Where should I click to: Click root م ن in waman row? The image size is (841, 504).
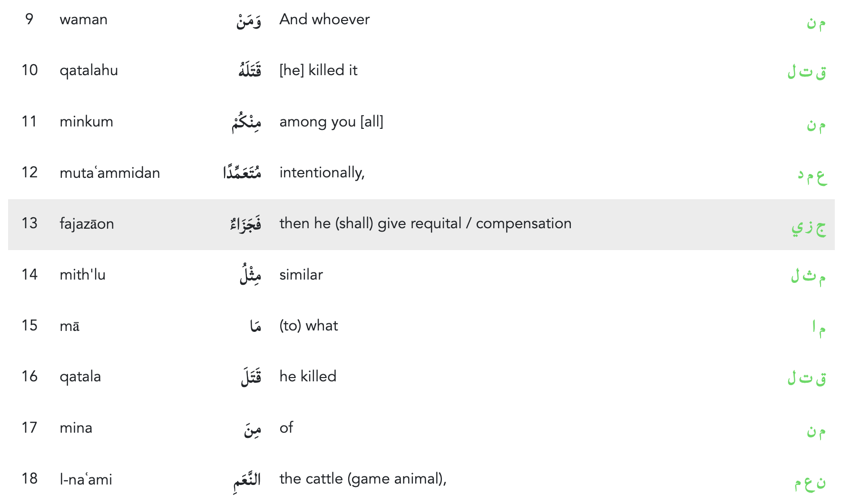click(815, 22)
